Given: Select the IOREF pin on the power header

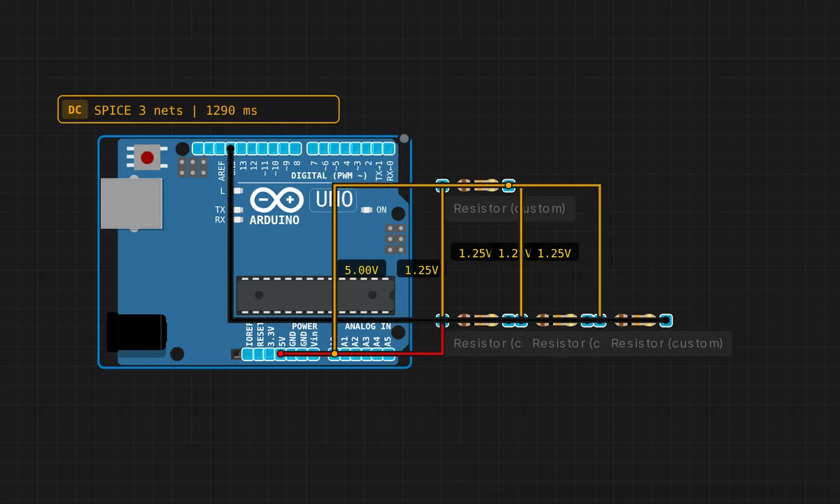Looking at the screenshot, I should [248, 354].
